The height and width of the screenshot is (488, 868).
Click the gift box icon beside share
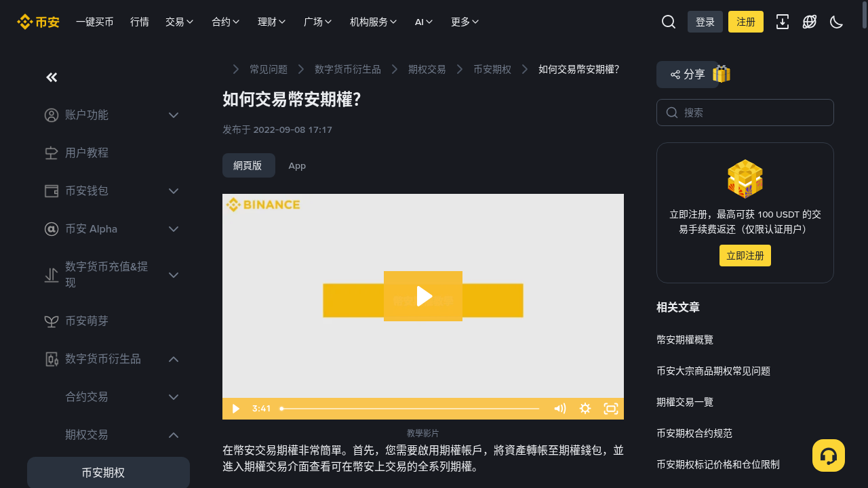pyautogui.click(x=722, y=74)
